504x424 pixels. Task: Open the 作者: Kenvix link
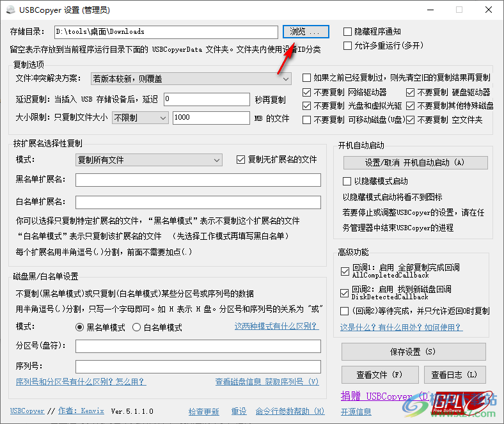coord(81,411)
